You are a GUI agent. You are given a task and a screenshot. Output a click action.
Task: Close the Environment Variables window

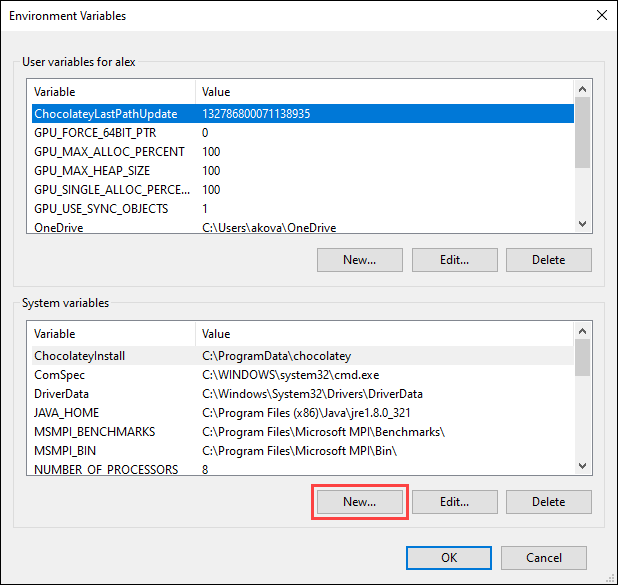point(600,16)
